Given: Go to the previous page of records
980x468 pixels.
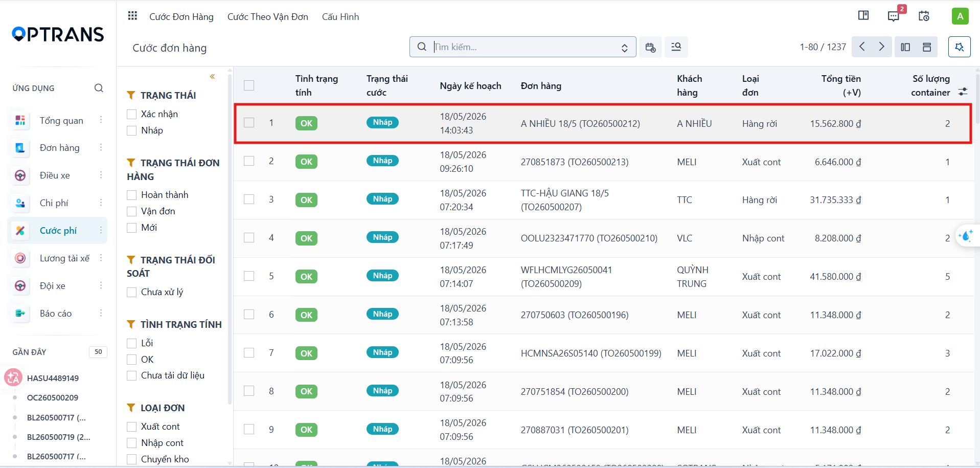Looking at the screenshot, I should point(862,47).
